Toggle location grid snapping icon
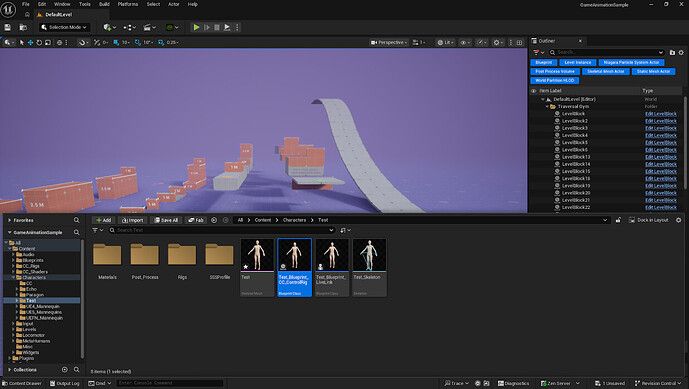 [x=116, y=43]
